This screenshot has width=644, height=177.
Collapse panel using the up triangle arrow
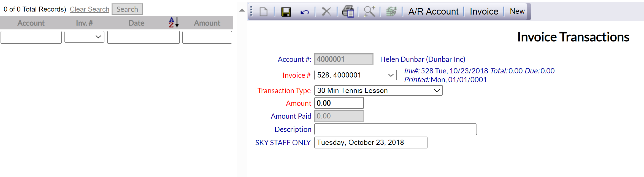(242, 10)
